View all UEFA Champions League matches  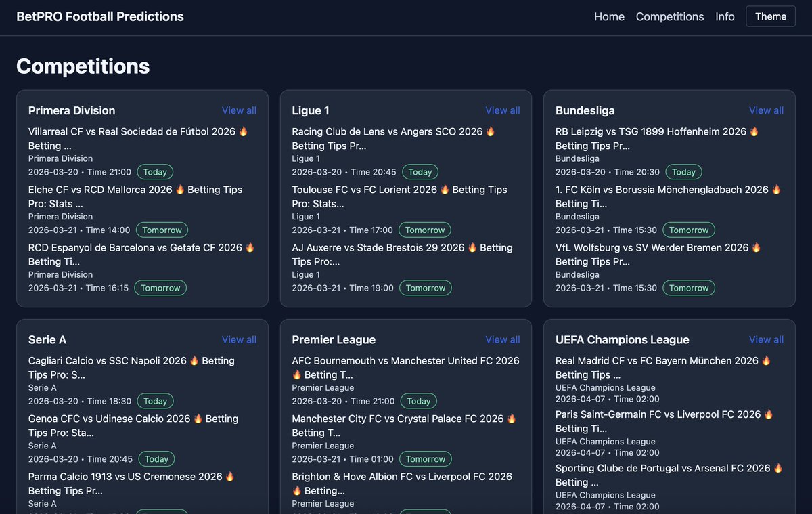[766, 339]
